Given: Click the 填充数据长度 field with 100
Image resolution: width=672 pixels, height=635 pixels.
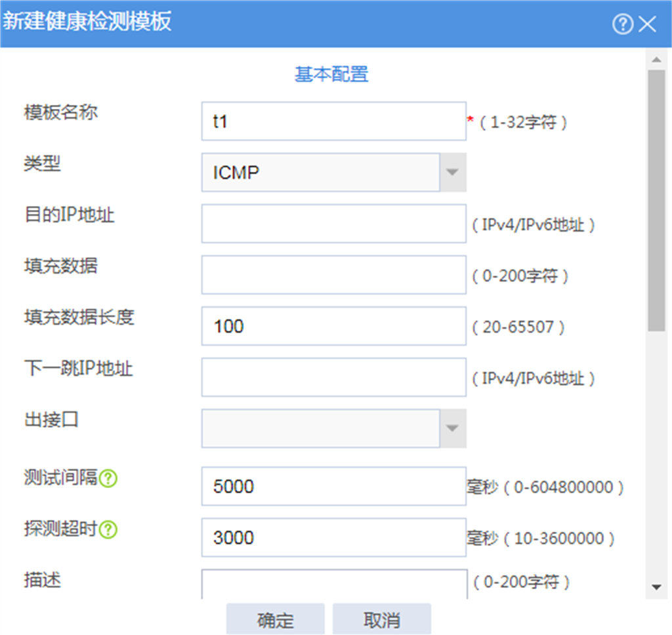Looking at the screenshot, I should pos(334,326).
